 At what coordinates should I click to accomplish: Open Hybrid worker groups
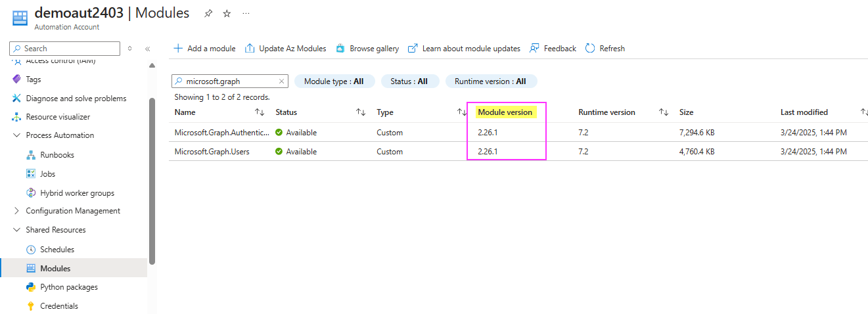pos(77,193)
